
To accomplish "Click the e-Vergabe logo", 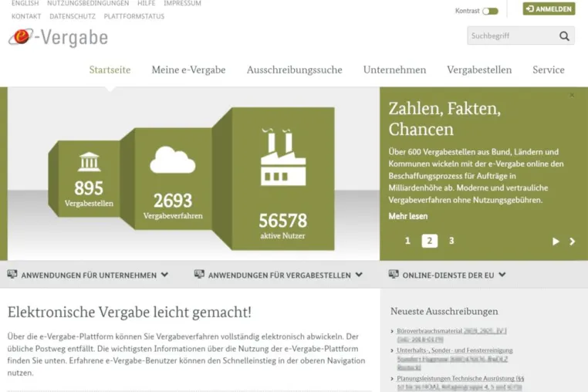I will tap(58, 37).
